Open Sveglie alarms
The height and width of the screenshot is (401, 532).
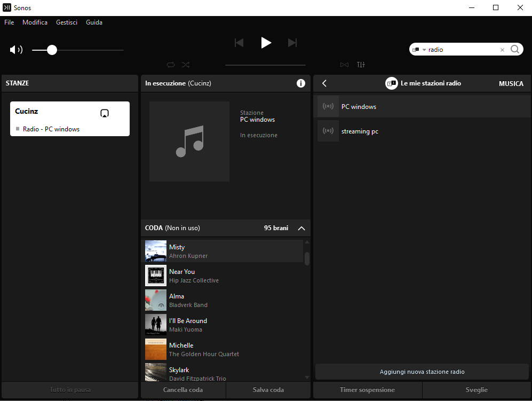[x=477, y=390]
